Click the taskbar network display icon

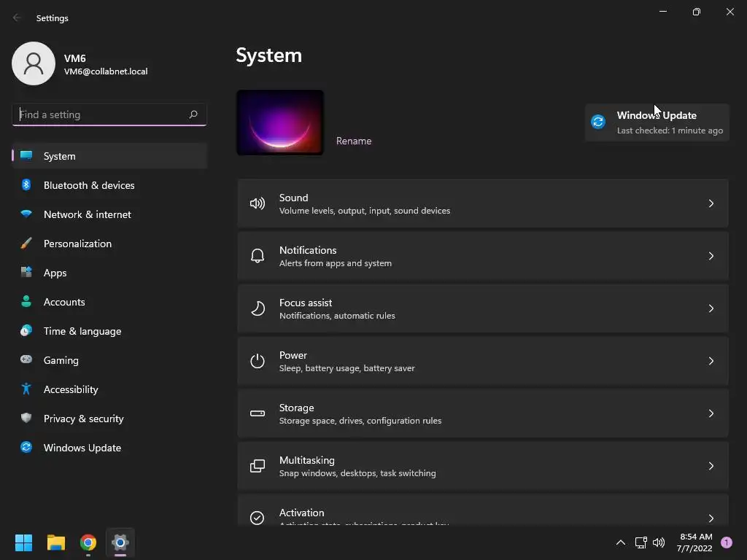pos(640,542)
